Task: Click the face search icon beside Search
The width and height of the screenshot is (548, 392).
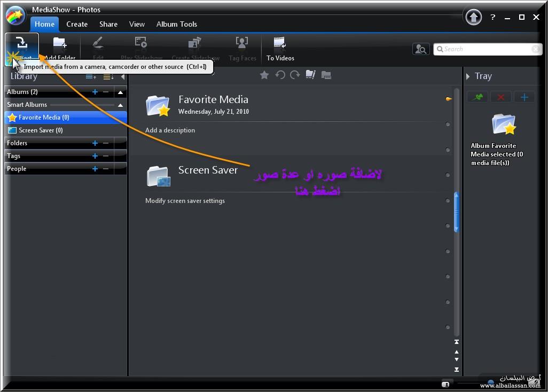Action: (x=420, y=49)
